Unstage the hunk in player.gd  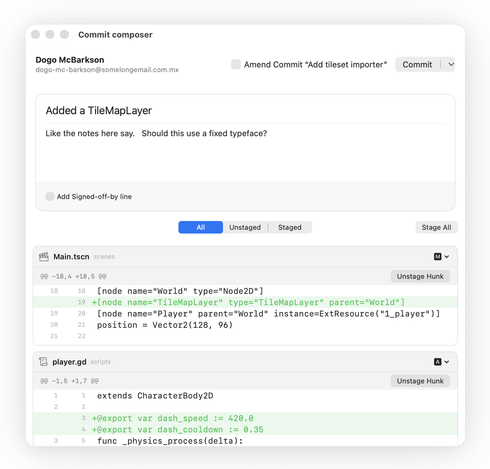click(x=420, y=381)
